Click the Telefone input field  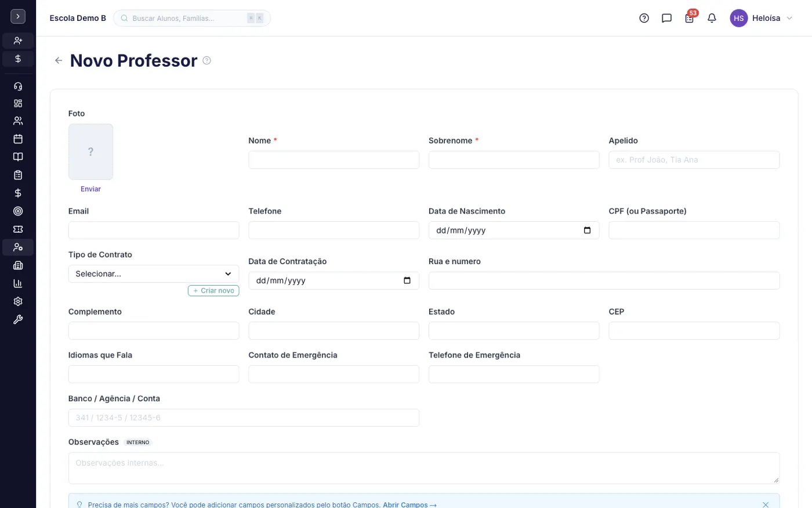click(333, 230)
